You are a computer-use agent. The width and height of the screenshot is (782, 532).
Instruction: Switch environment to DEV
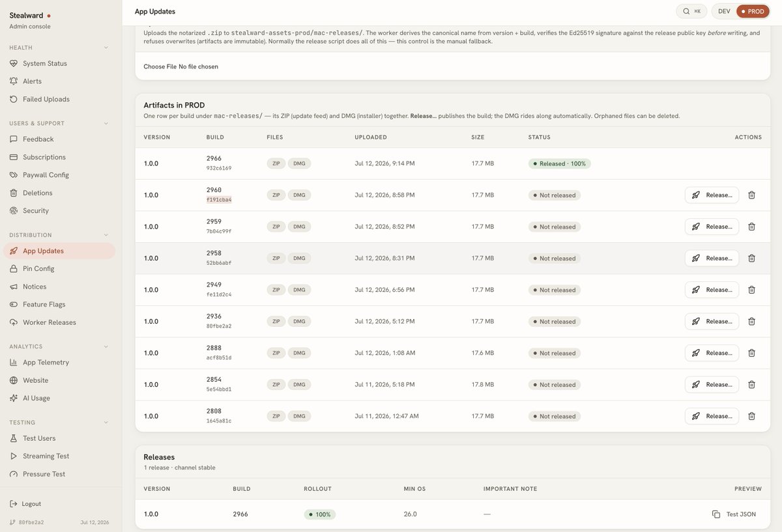tap(724, 11)
